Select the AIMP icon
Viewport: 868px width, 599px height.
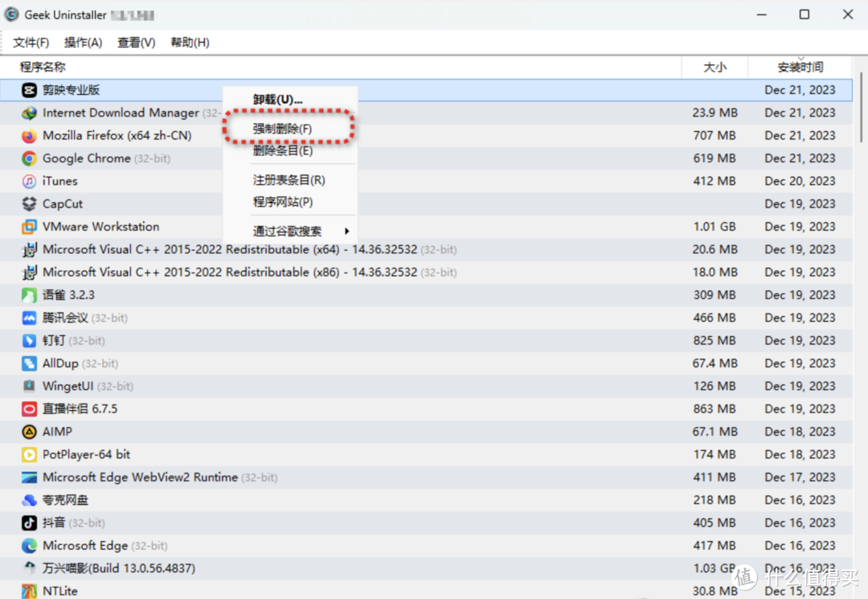[30, 432]
